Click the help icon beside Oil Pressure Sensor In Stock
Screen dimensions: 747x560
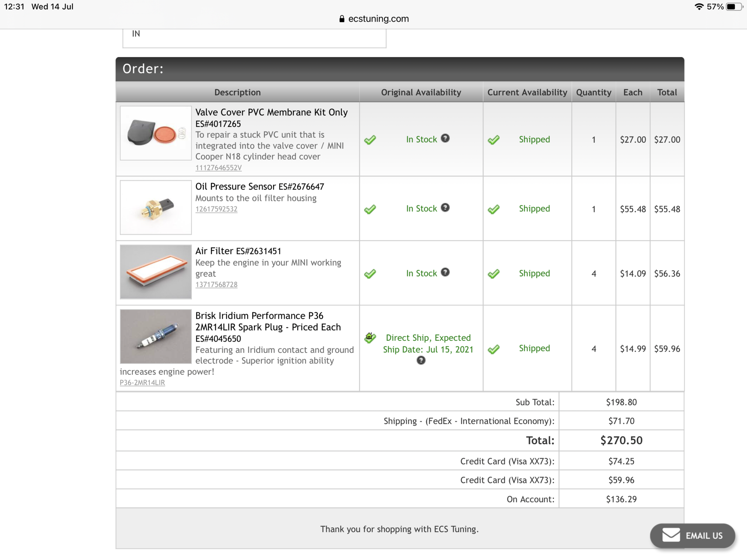coord(445,208)
